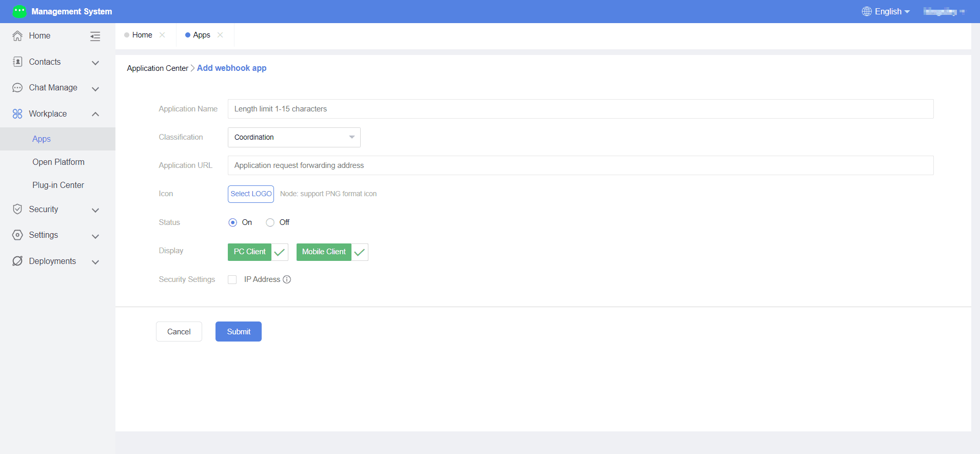Open the English language dropdown
The height and width of the screenshot is (454, 980).
886,11
